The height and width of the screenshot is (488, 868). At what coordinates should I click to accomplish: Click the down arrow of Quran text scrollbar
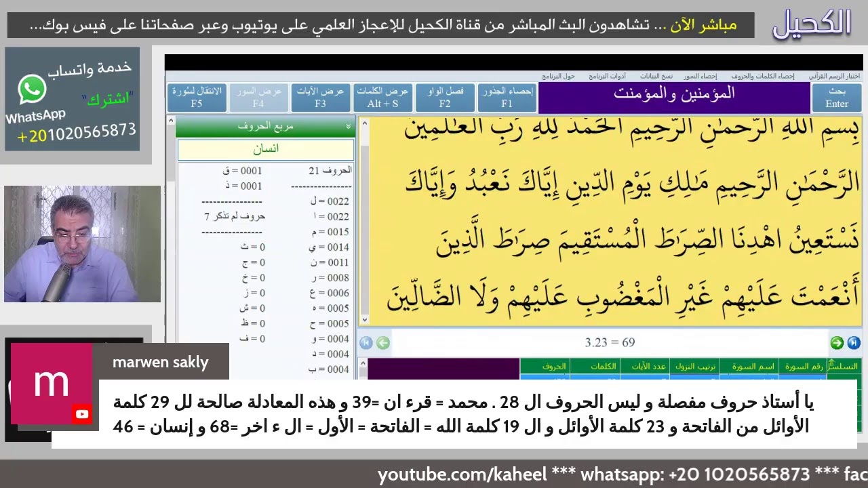tap(364, 319)
